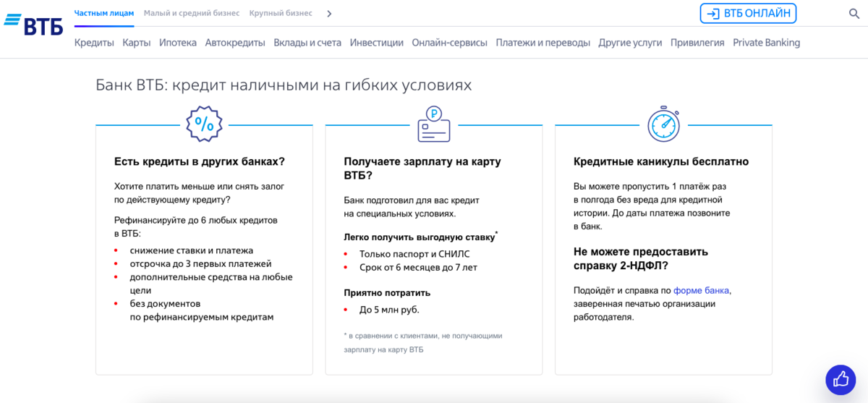This screenshot has height=403, width=868.
Task: Click heading Получаете зарплату на карту ВТБ?
Action: 422,169
